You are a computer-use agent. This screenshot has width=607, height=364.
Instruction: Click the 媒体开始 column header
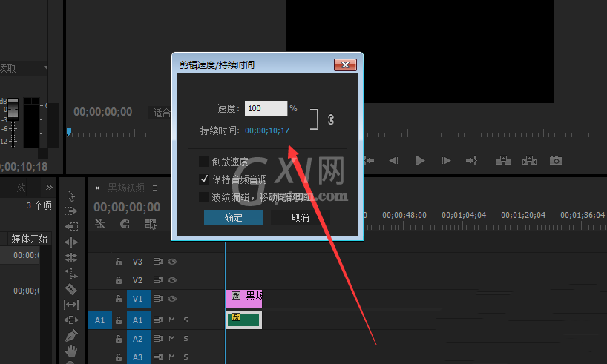[x=30, y=239]
